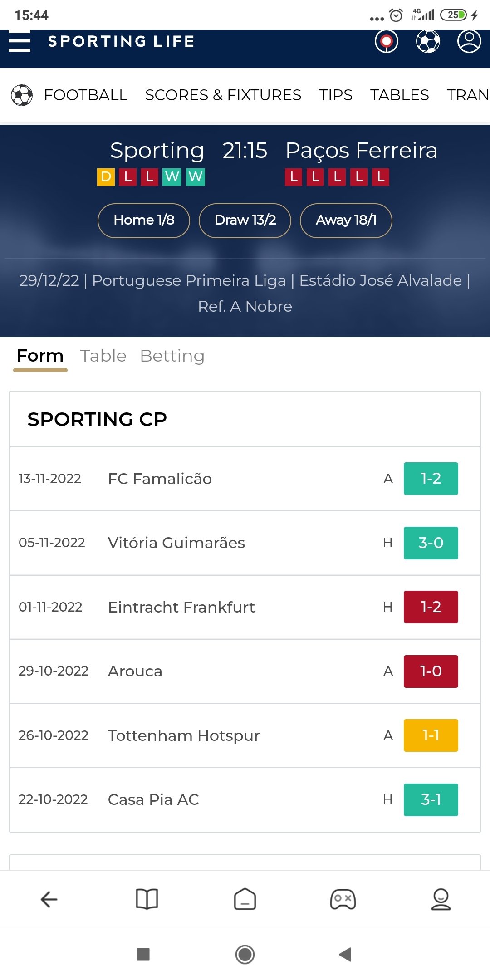Open the TIPS menu item

click(335, 95)
